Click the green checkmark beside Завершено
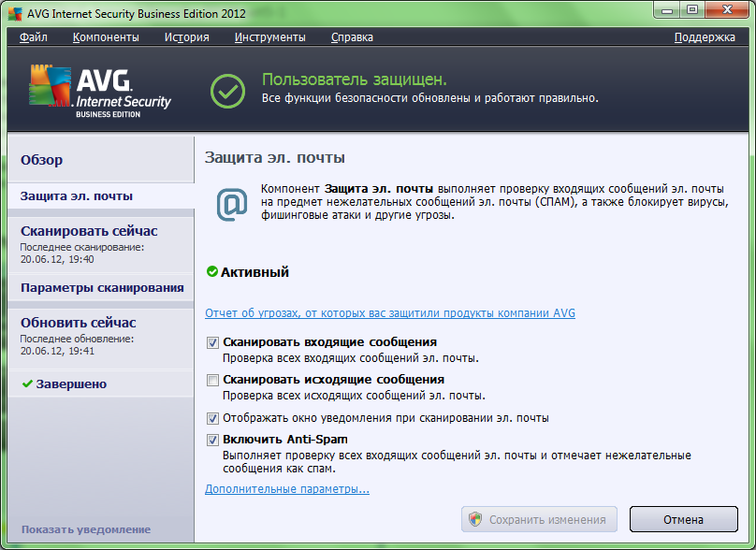The height and width of the screenshot is (550, 756). [27, 384]
